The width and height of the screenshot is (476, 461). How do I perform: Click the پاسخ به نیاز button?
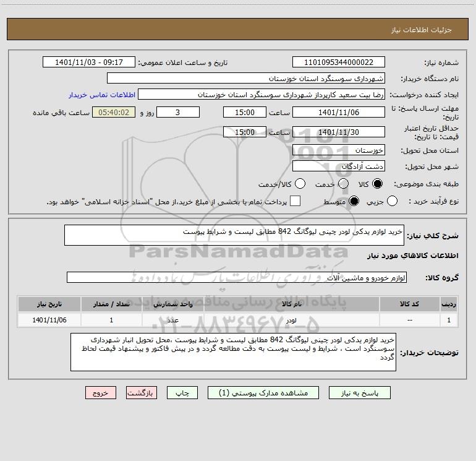point(360,393)
